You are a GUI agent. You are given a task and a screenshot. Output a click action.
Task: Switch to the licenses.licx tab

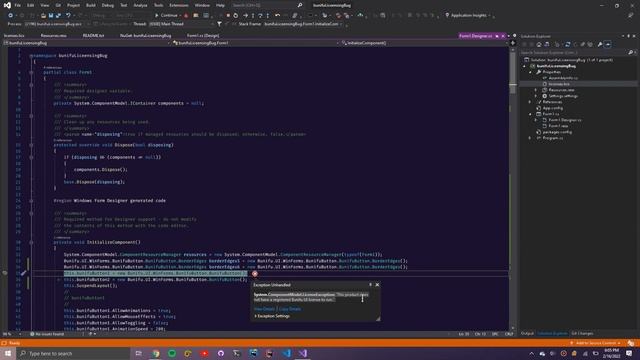[14, 36]
